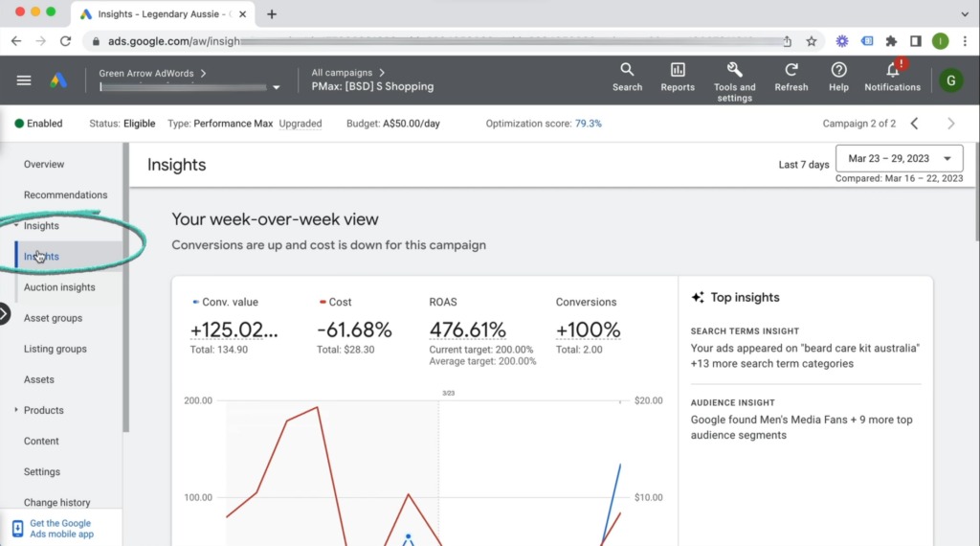Open Auction insights
The width and height of the screenshot is (980, 546).
tap(59, 287)
